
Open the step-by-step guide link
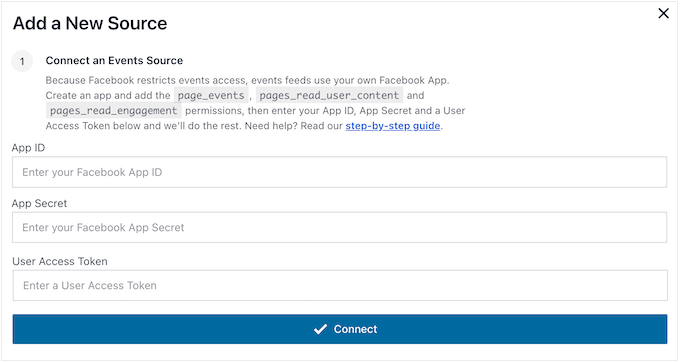click(392, 126)
